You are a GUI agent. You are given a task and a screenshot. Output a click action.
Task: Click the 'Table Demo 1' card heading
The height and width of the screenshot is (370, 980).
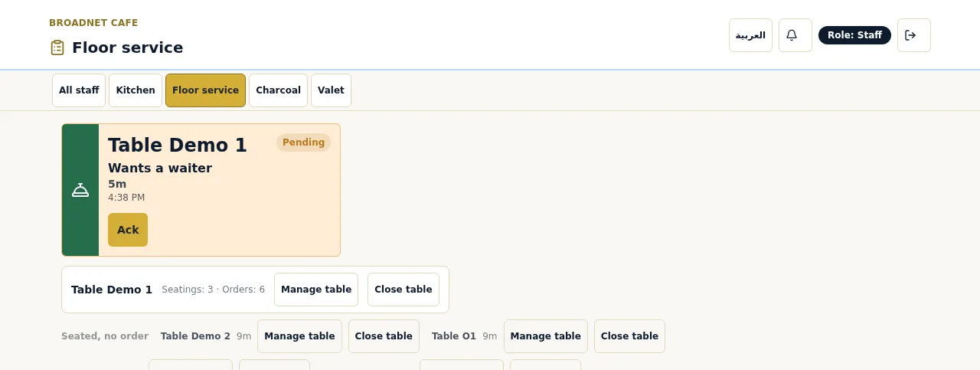click(178, 146)
